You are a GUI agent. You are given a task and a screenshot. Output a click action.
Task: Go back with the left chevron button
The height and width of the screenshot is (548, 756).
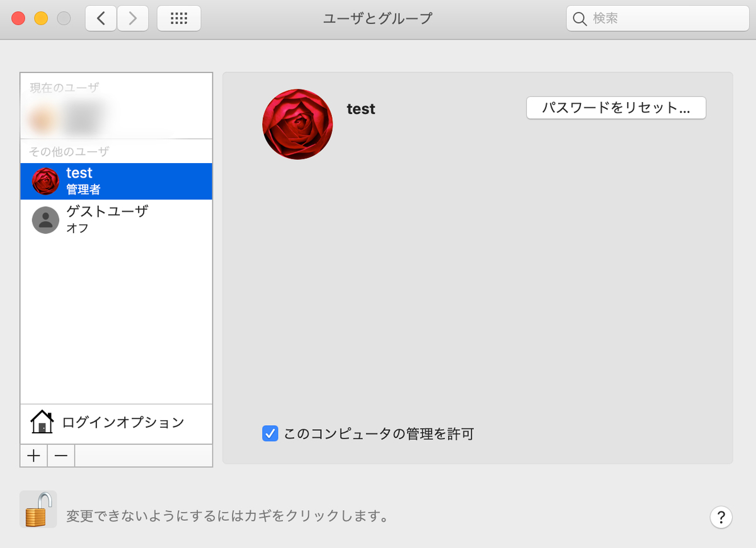click(x=101, y=18)
